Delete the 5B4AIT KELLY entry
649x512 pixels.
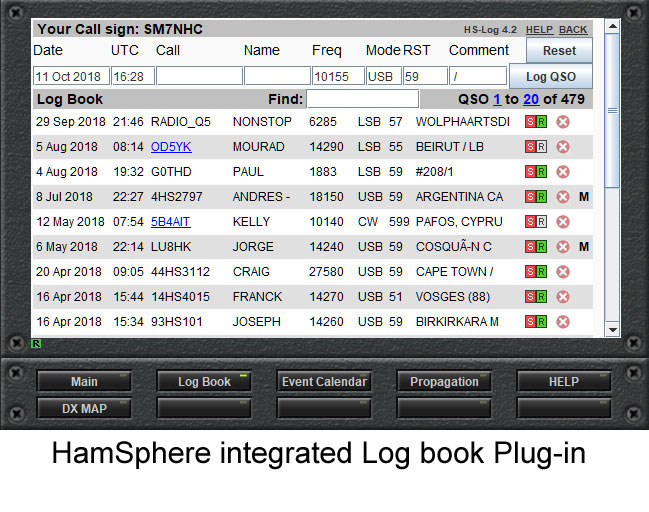(563, 222)
